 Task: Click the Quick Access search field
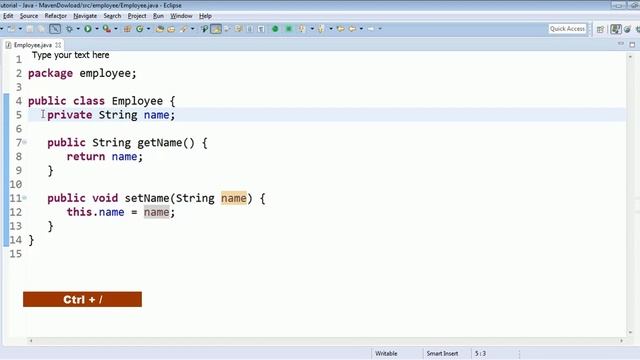click(567, 29)
